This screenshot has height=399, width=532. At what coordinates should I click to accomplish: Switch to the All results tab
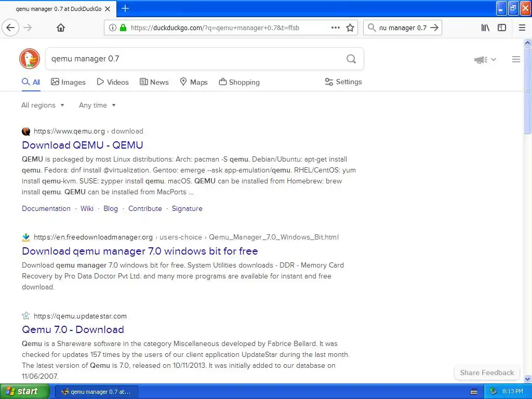click(31, 82)
